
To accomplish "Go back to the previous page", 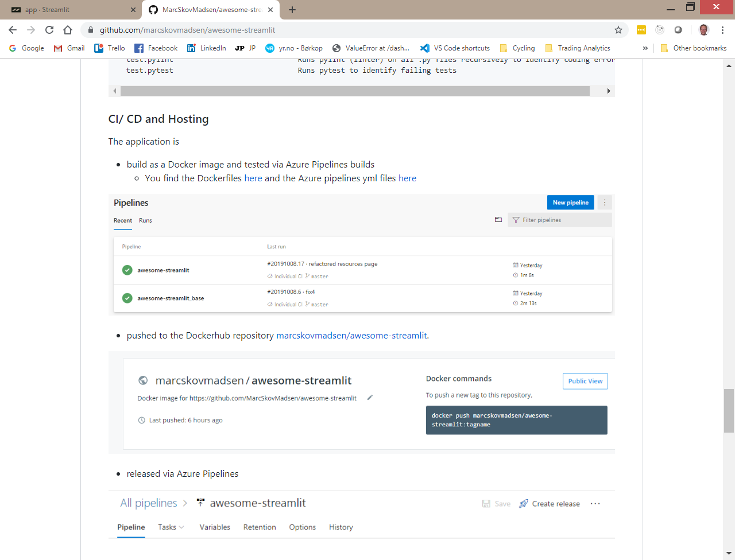I will pyautogui.click(x=13, y=30).
